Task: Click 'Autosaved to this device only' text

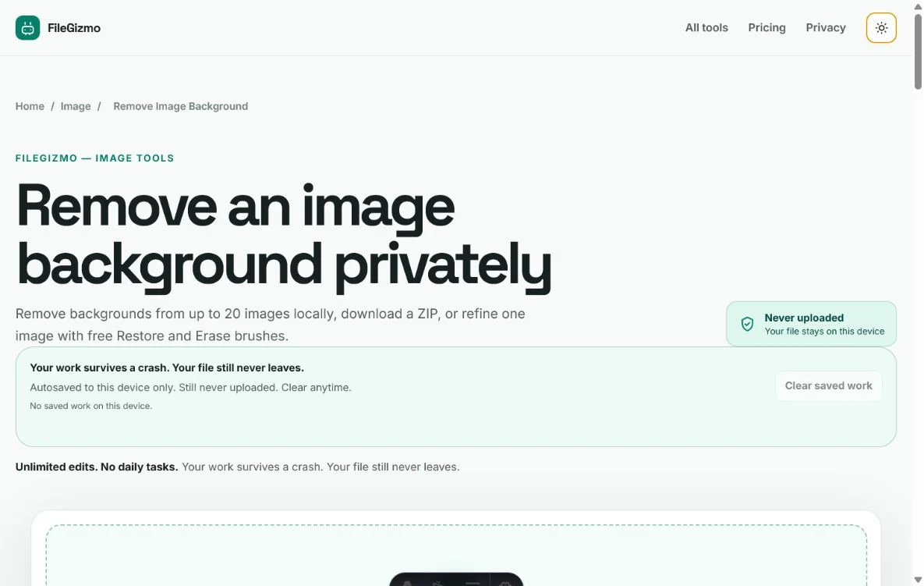Action: click(x=190, y=387)
